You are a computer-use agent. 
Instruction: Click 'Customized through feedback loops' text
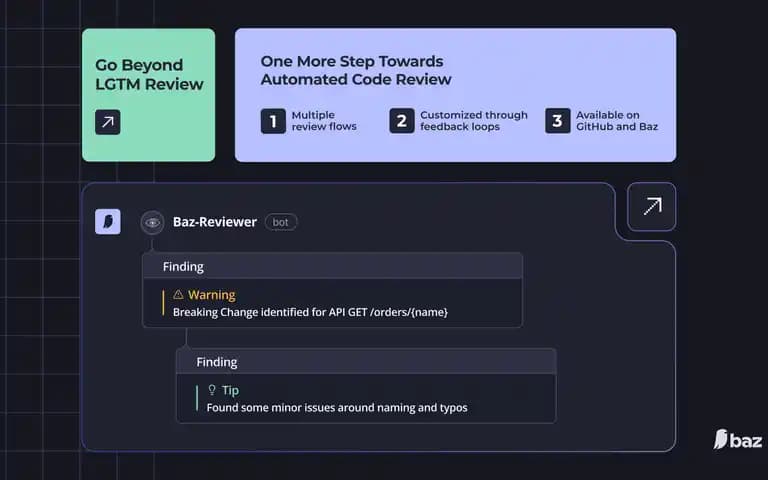[x=474, y=121]
